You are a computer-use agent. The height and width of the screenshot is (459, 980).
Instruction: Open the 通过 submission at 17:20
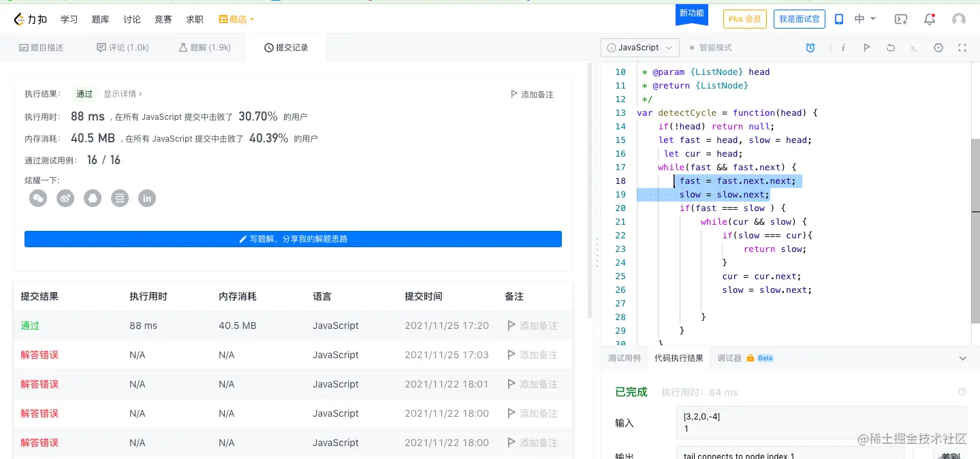(30, 326)
